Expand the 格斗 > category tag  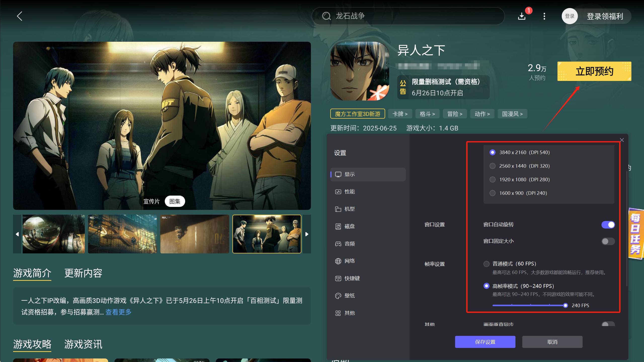point(427,114)
